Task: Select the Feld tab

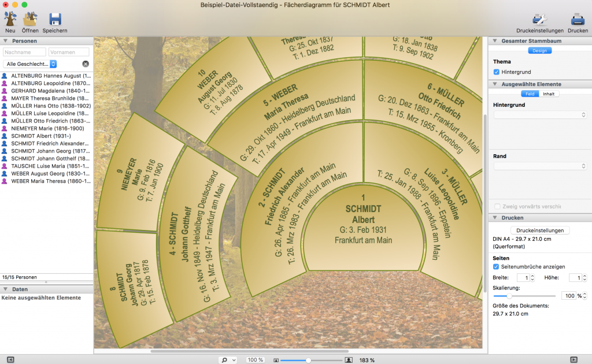Action: 530,94
